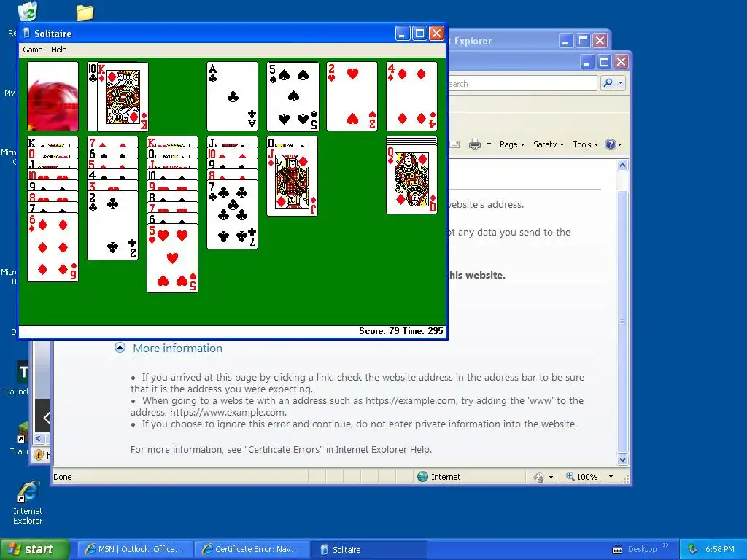The width and height of the screenshot is (747, 560).
Task: Open the search provider dropdown arrow
Action: click(620, 83)
